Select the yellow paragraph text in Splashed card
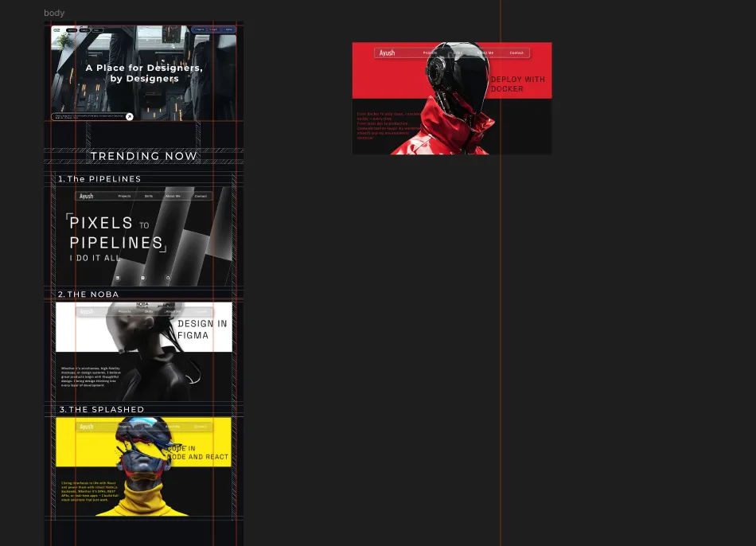756x546 pixels. click(90, 491)
